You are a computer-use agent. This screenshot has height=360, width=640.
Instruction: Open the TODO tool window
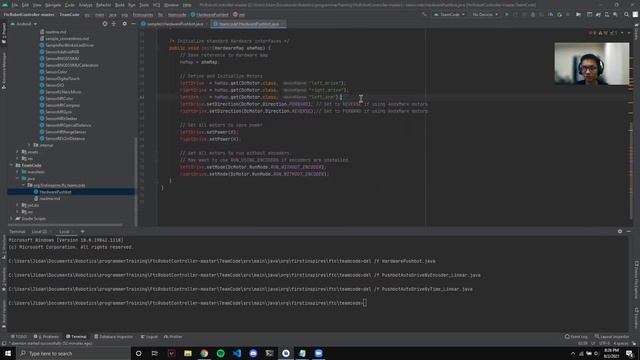[x=19, y=337]
